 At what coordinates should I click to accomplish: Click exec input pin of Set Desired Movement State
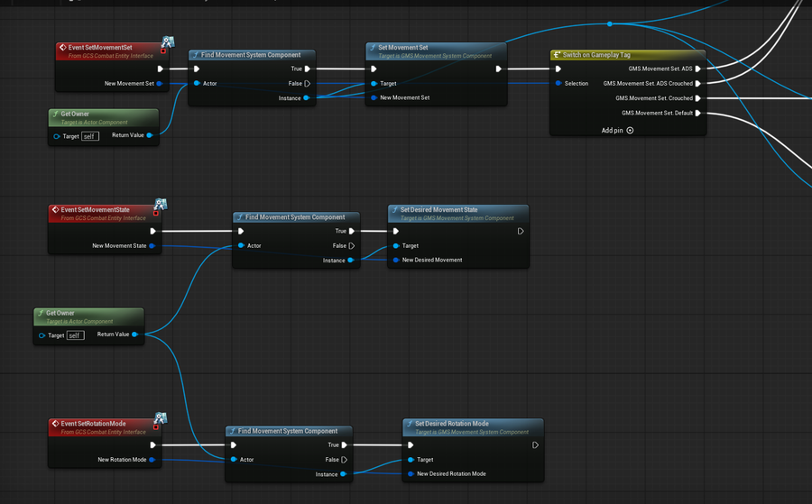coord(396,232)
